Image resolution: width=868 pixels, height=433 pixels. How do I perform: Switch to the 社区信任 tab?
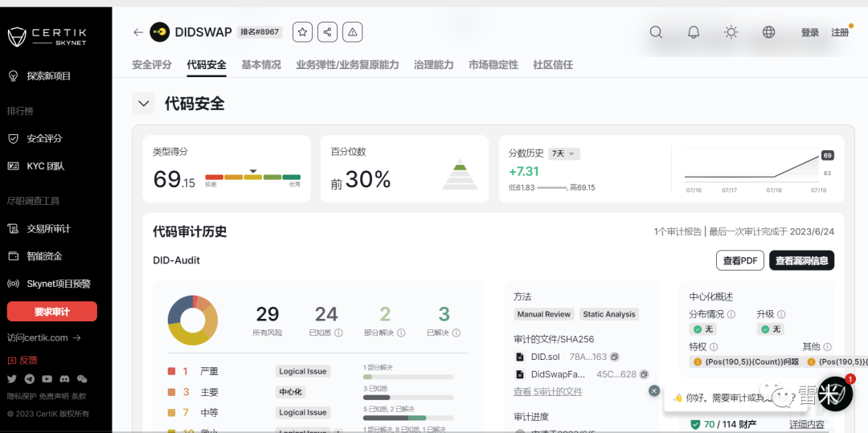click(553, 65)
